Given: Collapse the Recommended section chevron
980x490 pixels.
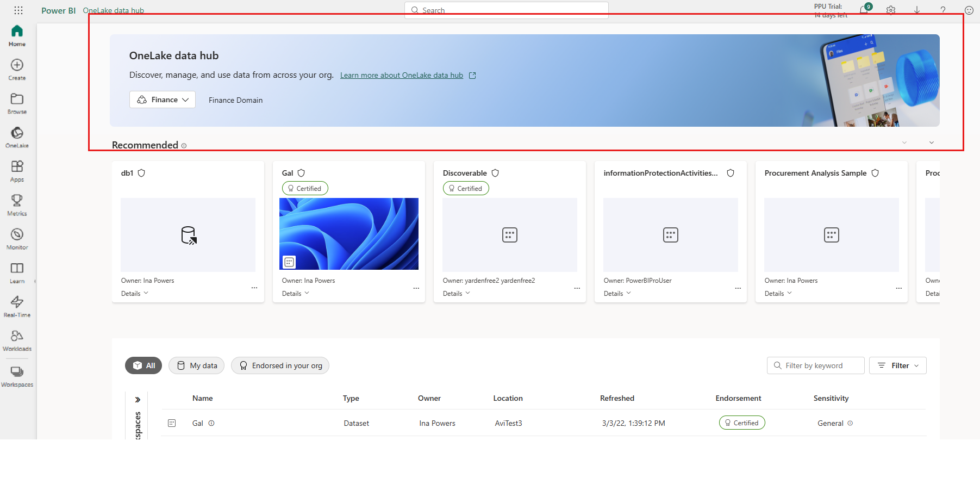Looking at the screenshot, I should point(931,142).
